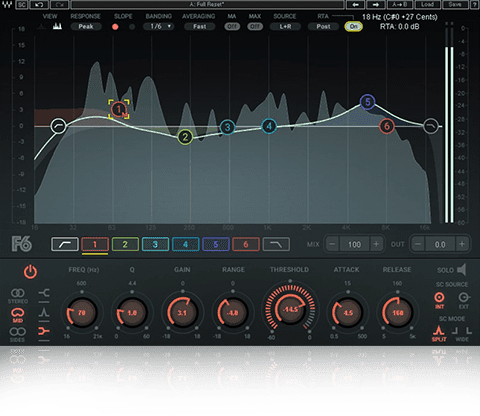Toggle the MA Off switch
480x416 pixels.
232,27
